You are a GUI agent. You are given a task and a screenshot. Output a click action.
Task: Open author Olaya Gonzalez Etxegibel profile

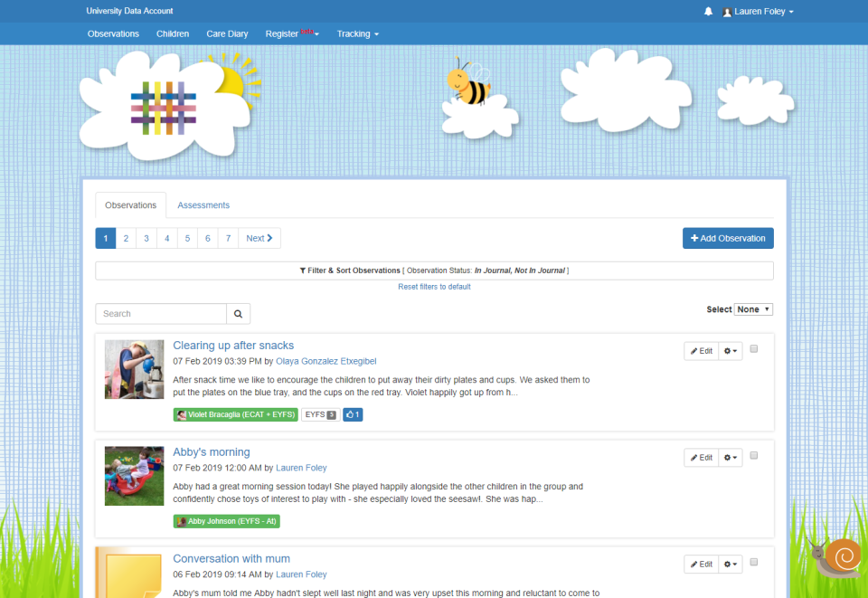326,362
